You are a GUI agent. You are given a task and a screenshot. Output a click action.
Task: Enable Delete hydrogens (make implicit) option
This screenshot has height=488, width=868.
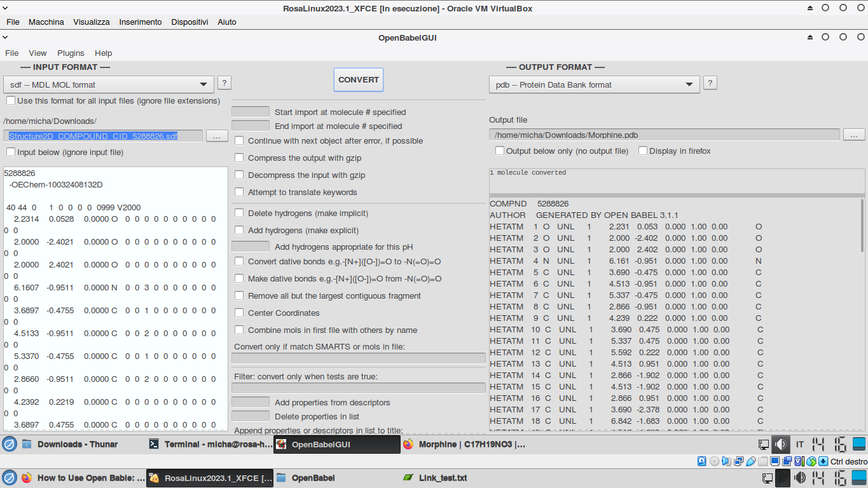[x=239, y=213]
